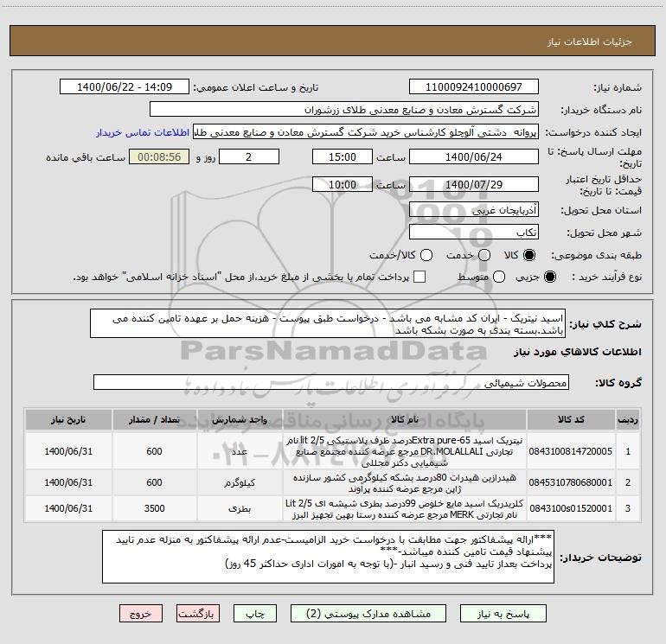Click the deadline time field 15:00

[343, 156]
